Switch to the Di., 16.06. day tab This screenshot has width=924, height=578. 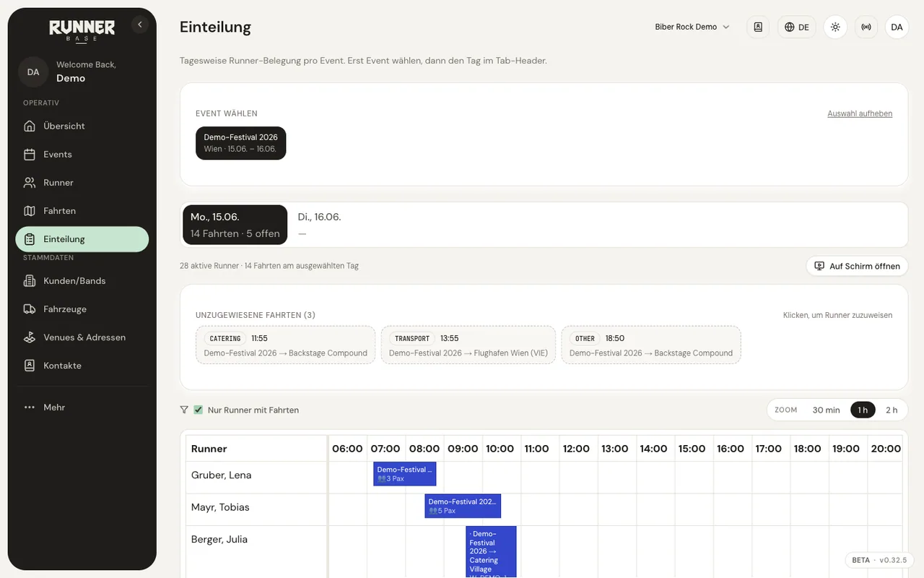(319, 225)
